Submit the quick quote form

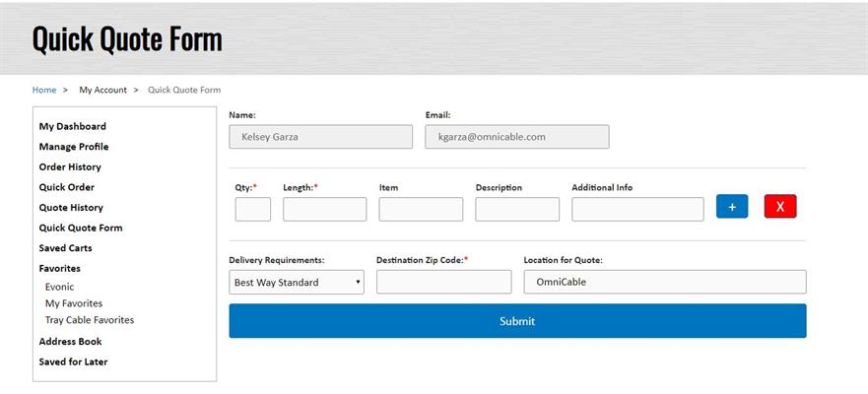tap(517, 321)
